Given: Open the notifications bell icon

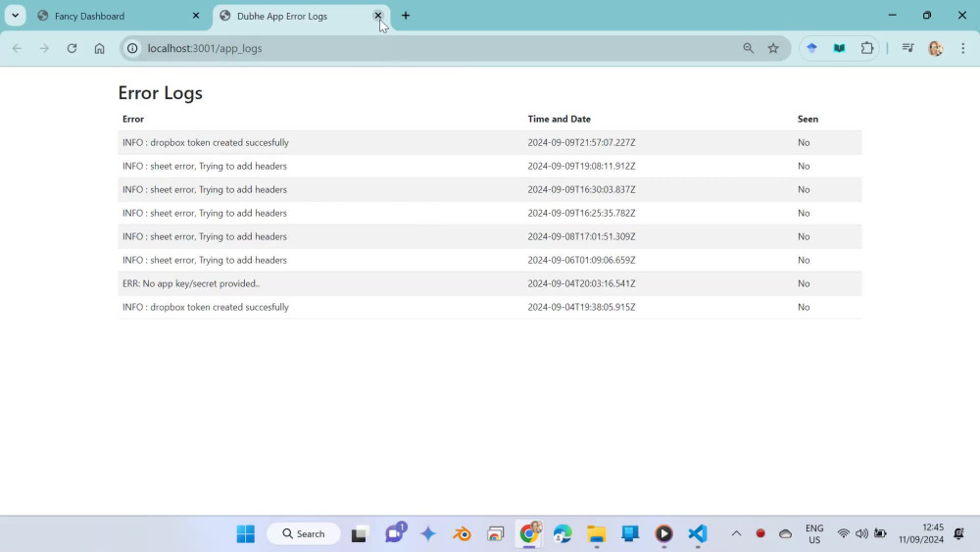Looking at the screenshot, I should click(958, 534).
